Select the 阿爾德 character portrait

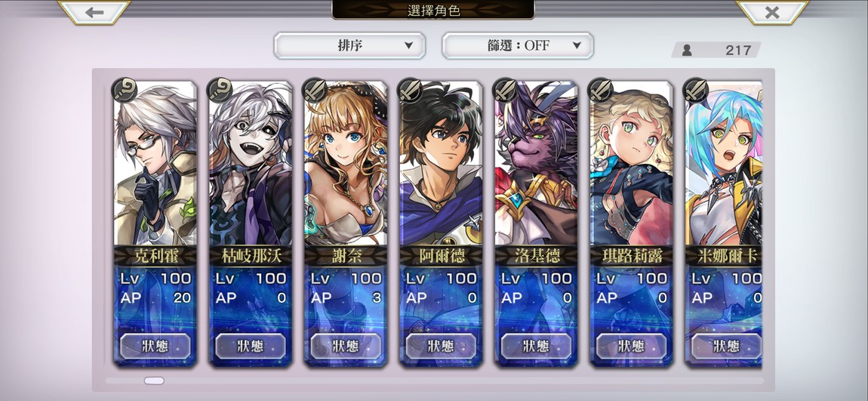[x=442, y=163]
